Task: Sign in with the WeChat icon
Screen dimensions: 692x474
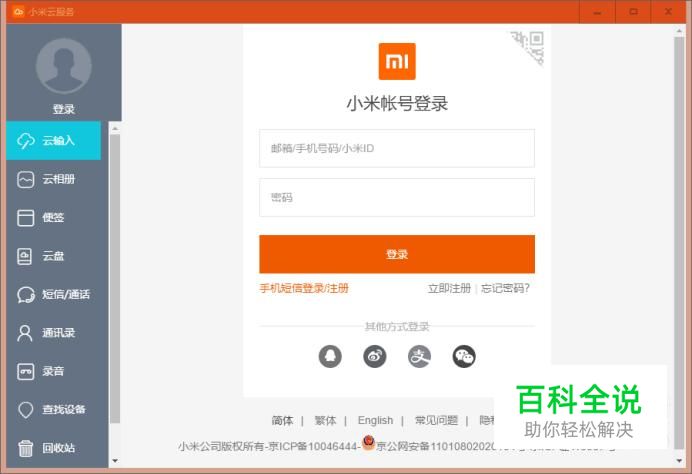Action: tap(464, 356)
